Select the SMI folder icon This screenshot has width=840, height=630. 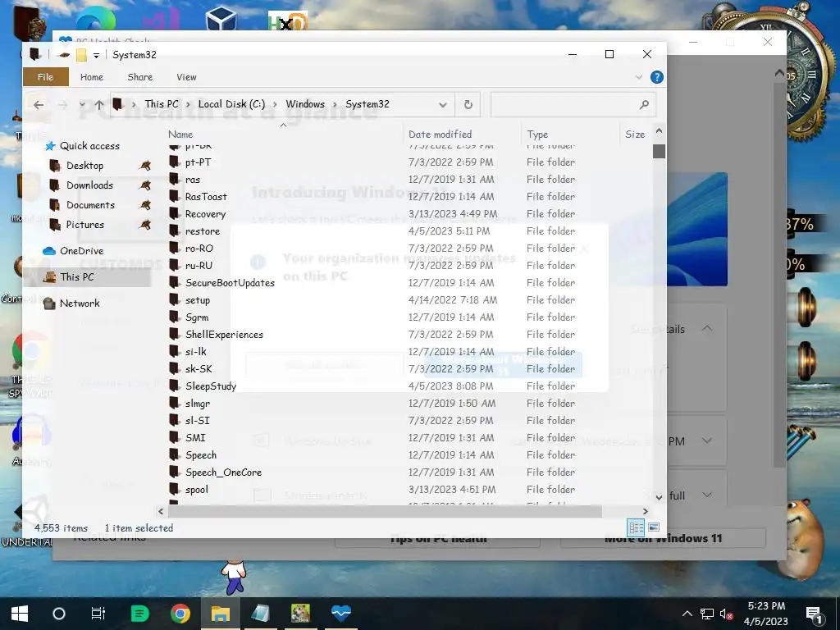(x=174, y=438)
